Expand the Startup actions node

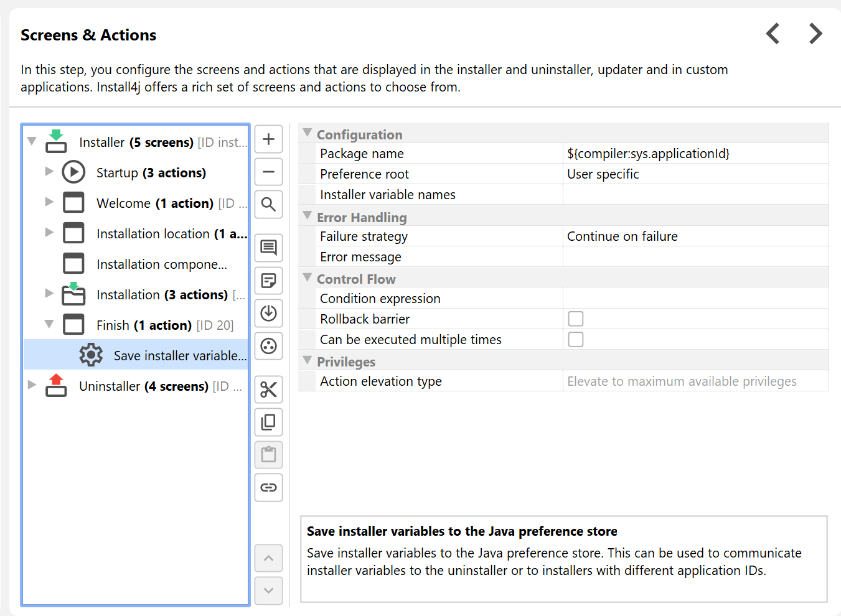tap(49, 172)
